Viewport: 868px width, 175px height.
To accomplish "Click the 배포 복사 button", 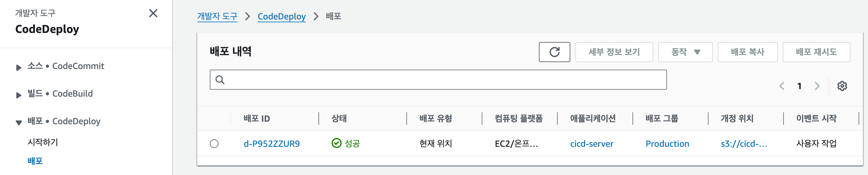I will click(x=747, y=52).
